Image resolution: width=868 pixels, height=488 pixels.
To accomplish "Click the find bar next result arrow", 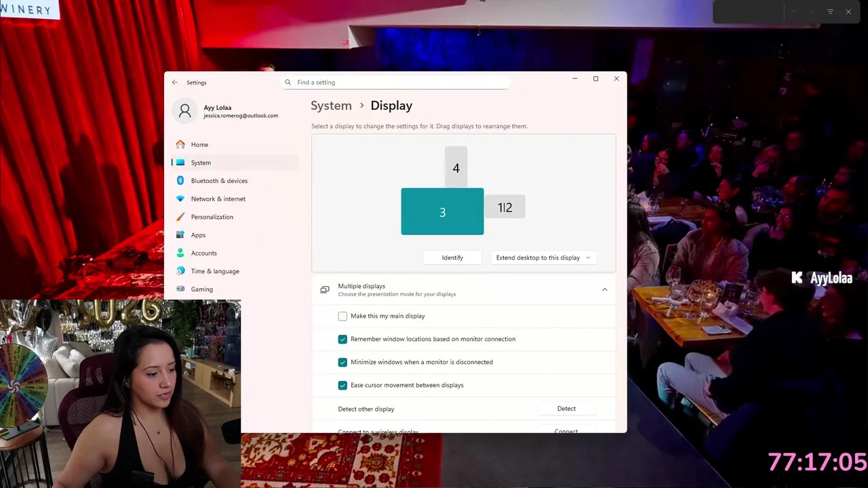I will point(812,12).
